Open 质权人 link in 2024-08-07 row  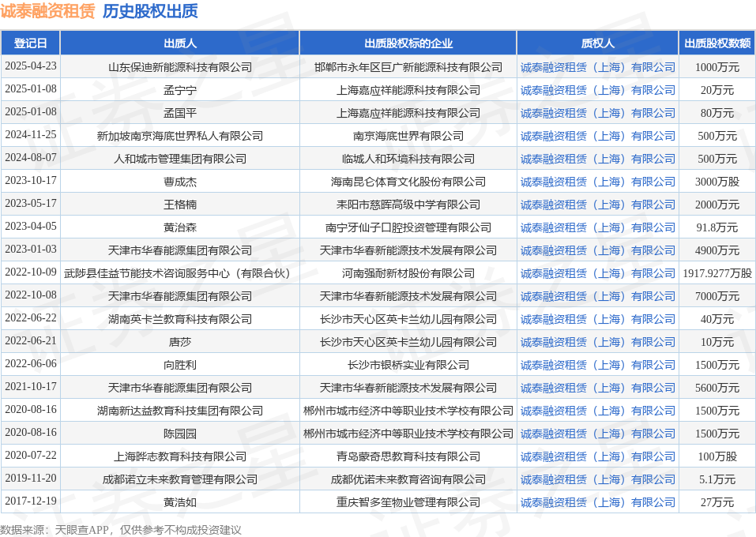tap(597, 159)
